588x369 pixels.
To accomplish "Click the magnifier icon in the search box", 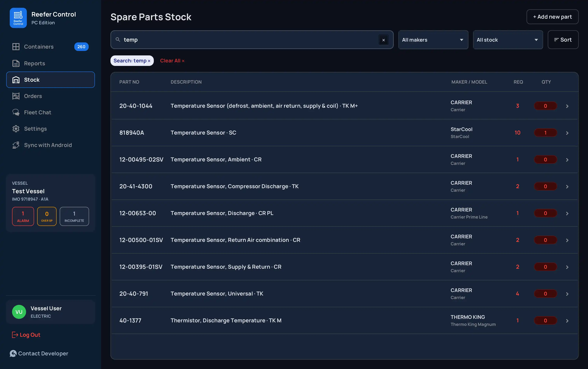I will coord(118,39).
